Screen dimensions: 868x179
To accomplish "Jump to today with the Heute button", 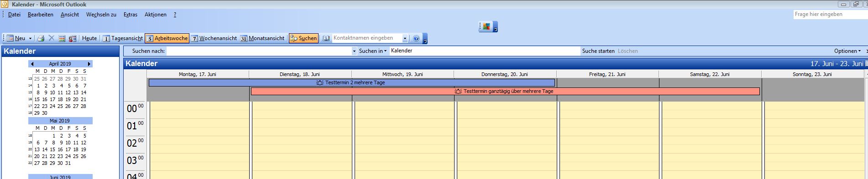I will coord(89,38).
